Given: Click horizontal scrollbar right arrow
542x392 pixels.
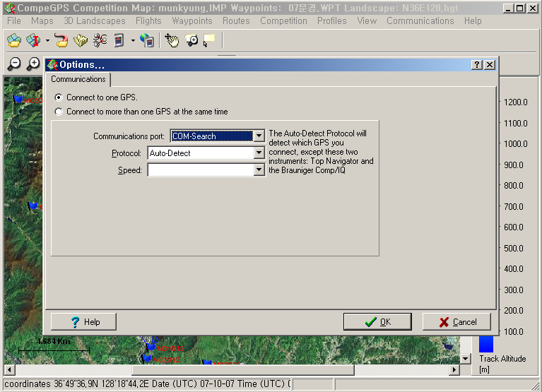Looking at the screenshot, I should 455,370.
